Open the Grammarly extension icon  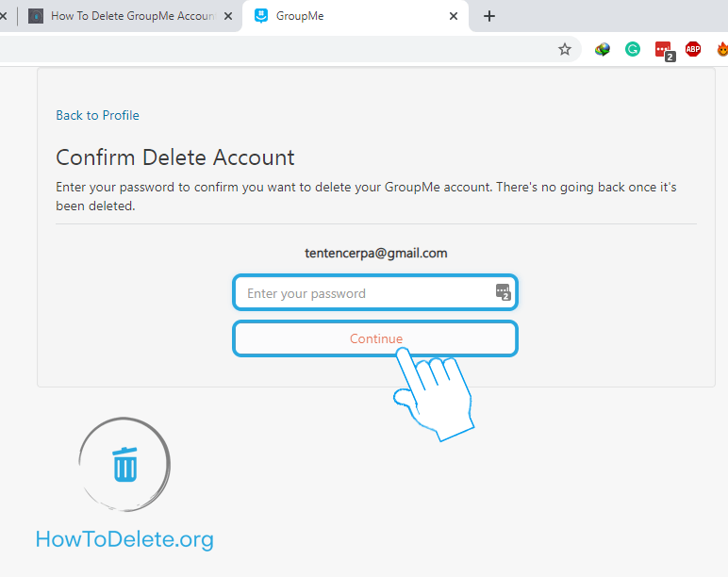point(633,49)
